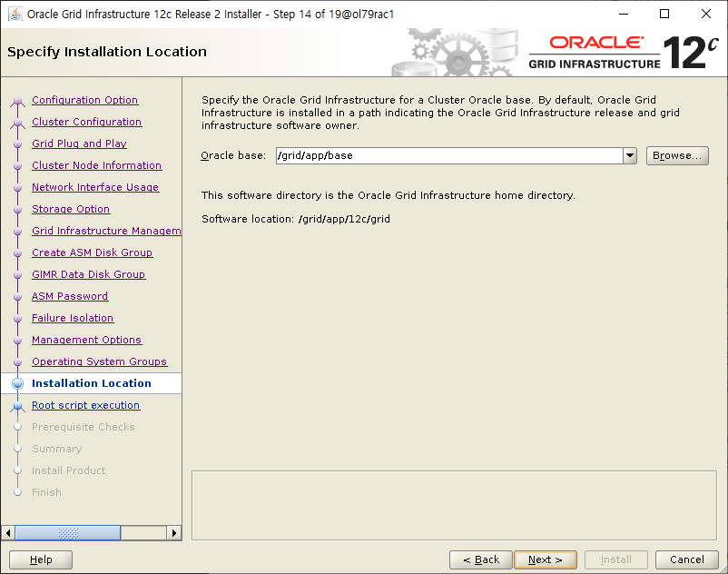Go to Create ASM Disk Group

(92, 252)
